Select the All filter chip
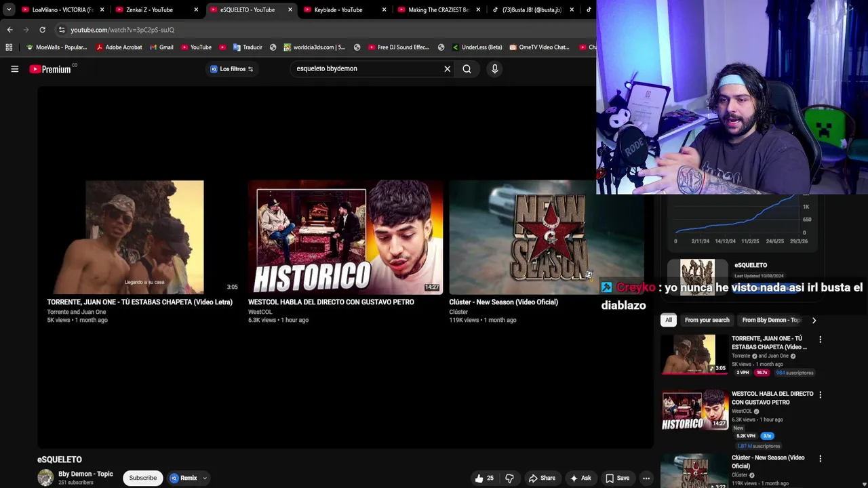Screen dimensions: 868x488 click(x=669, y=320)
